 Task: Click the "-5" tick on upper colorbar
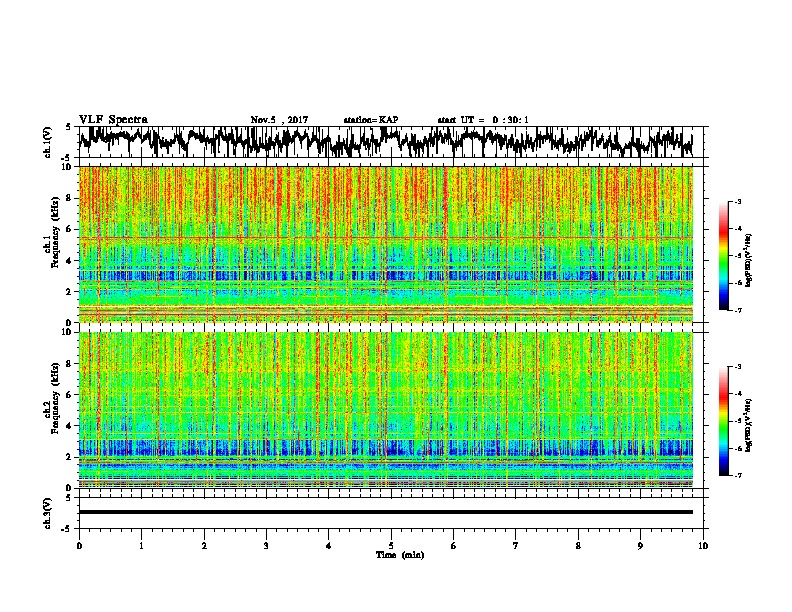pyautogui.click(x=737, y=256)
